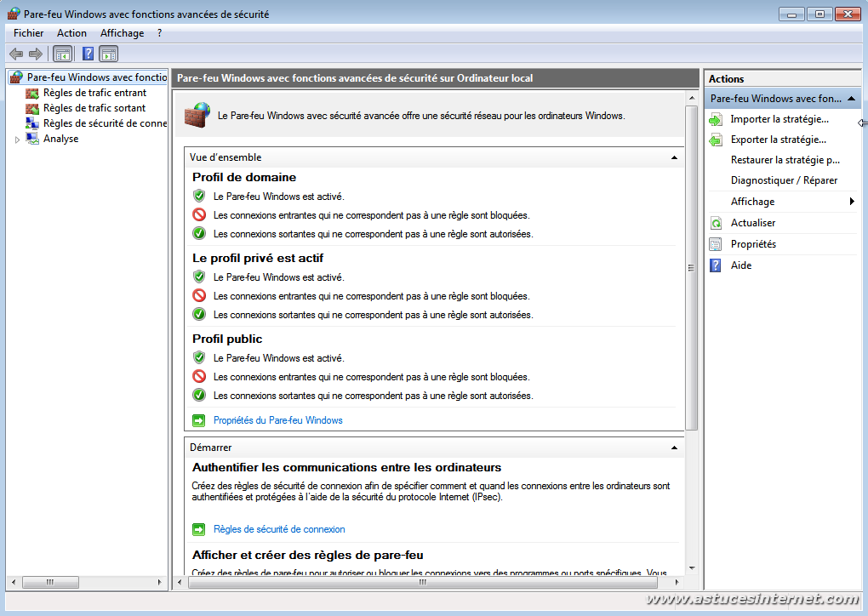Open Règles de sécurité de connexion link
Viewport: 868px width, 616px height.
(x=279, y=529)
